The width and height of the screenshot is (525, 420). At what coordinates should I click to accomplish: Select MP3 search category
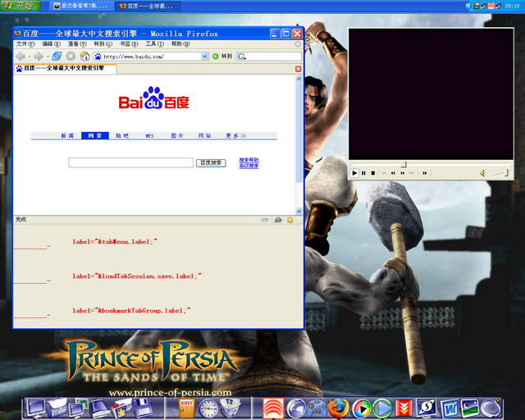coord(149,135)
